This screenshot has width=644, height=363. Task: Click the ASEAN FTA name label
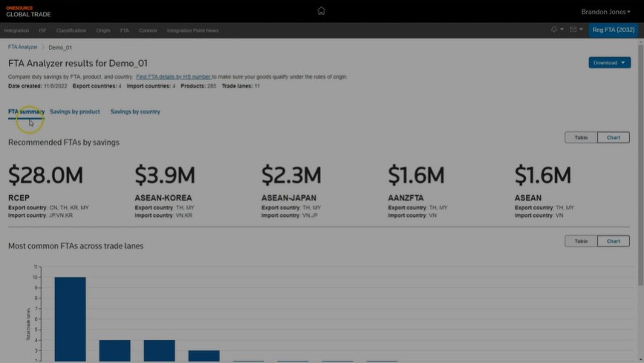(528, 198)
